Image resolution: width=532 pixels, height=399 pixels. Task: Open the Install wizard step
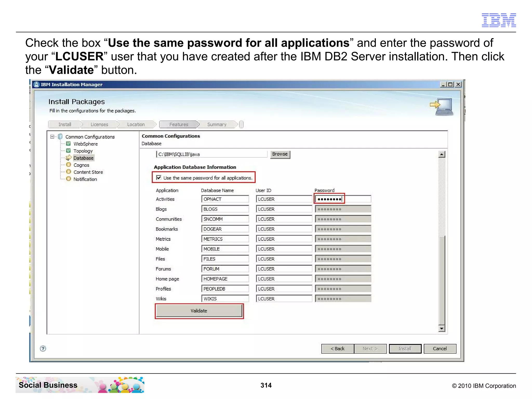coord(65,124)
